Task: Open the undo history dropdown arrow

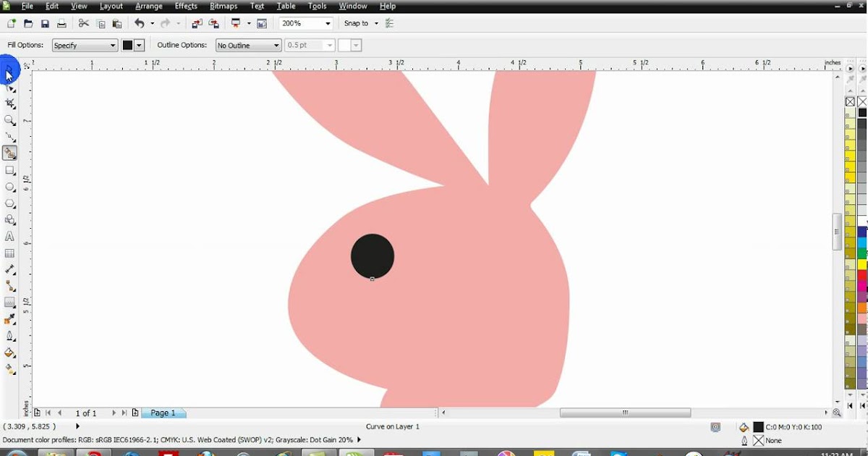Action: [x=152, y=24]
